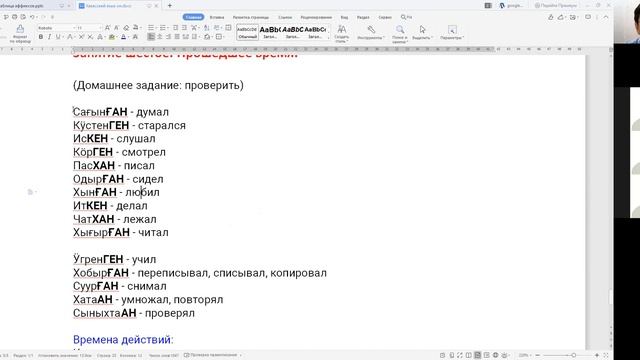
Task: Switch to the Вставка tab
Action: [217, 17]
